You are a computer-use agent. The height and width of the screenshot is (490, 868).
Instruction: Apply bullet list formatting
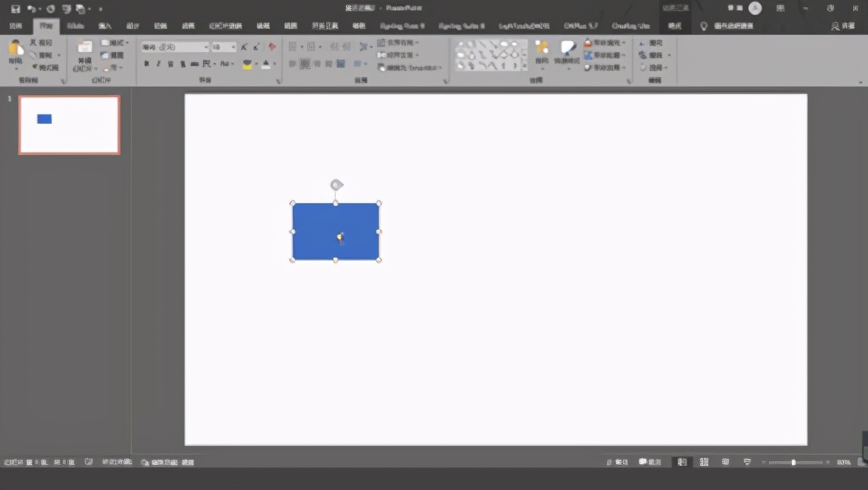293,47
